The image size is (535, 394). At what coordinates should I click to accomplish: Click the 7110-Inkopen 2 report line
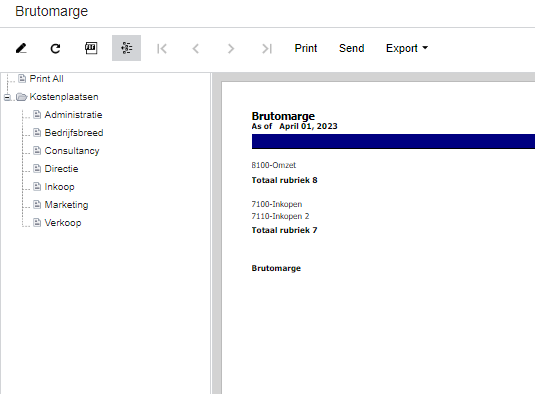coord(280,216)
